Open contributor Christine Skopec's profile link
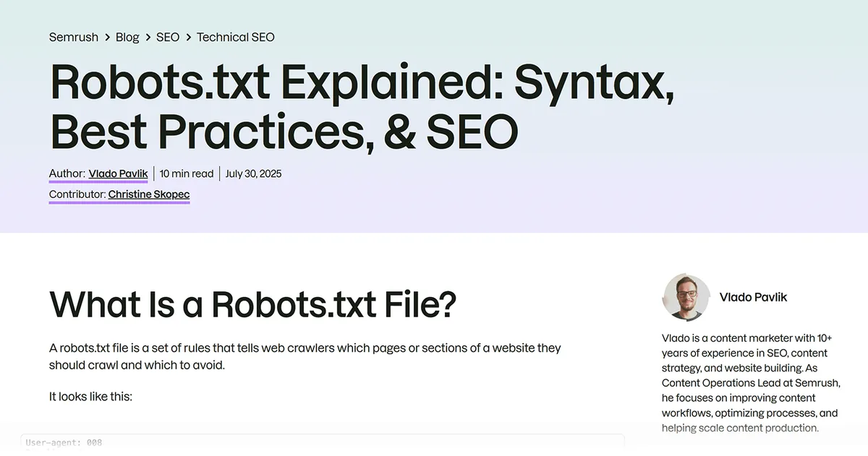 tap(149, 194)
